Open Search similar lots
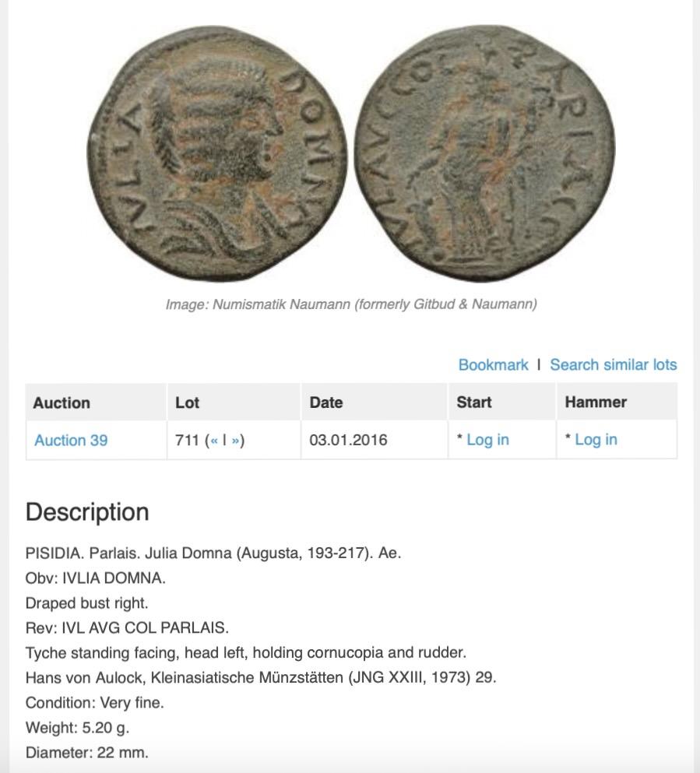Viewport: 700px width, 773px height. pyautogui.click(x=614, y=365)
